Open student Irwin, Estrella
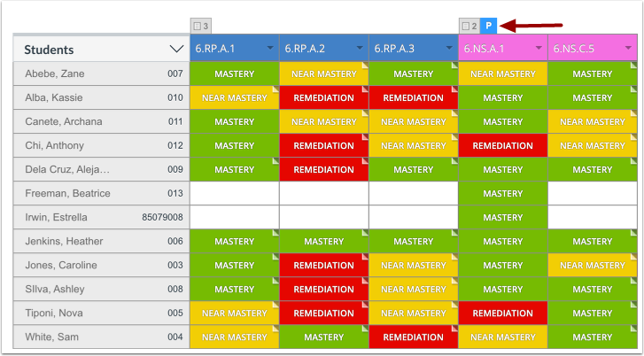The image size is (644, 356). pos(57,217)
